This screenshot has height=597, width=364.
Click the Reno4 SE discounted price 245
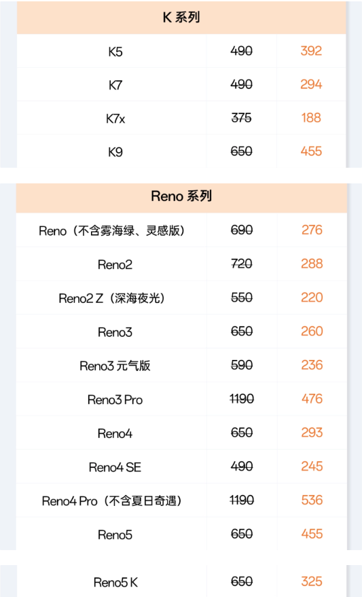tap(312, 466)
